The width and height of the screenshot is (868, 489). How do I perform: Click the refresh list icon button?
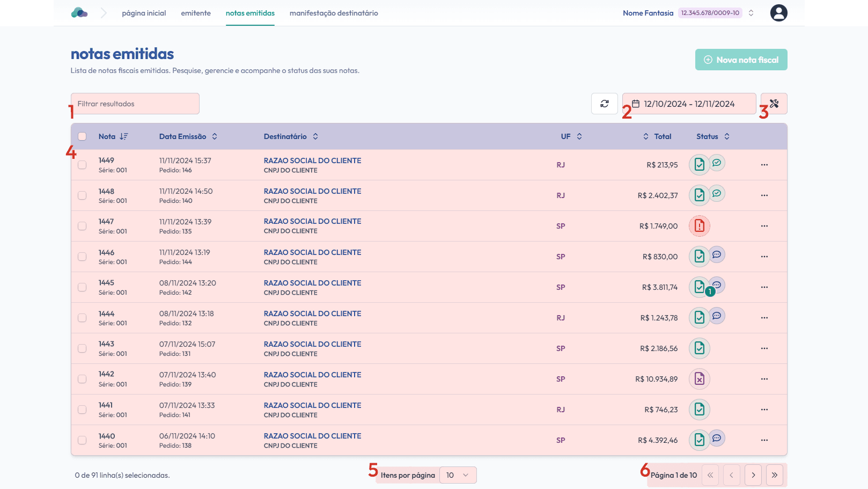click(x=604, y=104)
